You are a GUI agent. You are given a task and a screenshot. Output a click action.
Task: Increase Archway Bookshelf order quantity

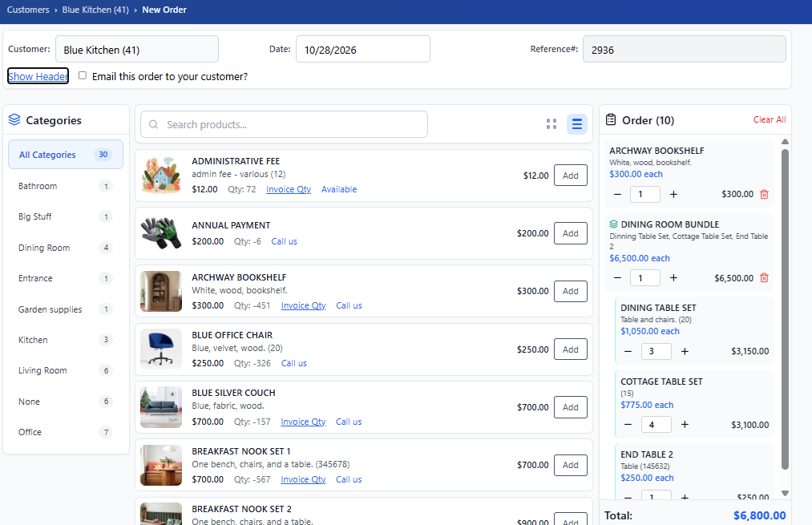click(674, 194)
